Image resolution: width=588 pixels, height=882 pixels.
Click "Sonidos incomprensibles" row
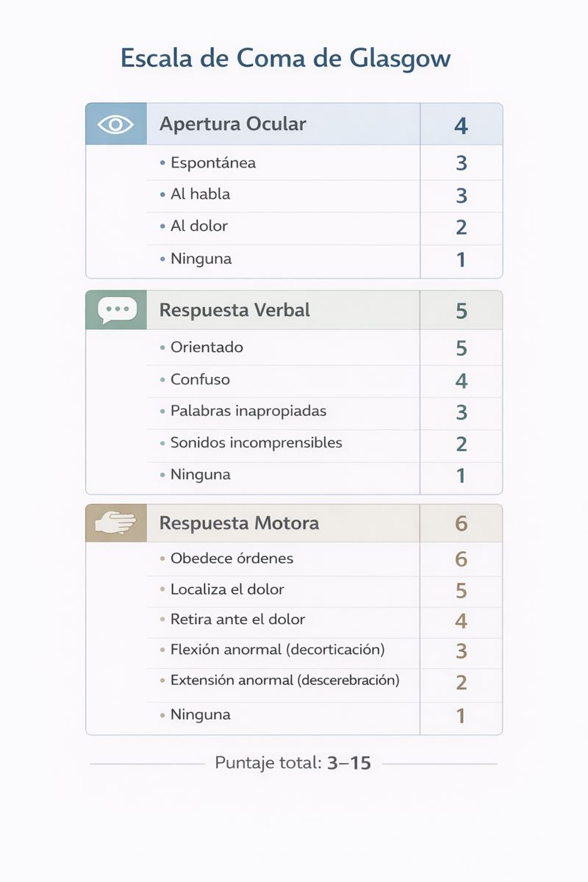pyautogui.click(x=256, y=443)
